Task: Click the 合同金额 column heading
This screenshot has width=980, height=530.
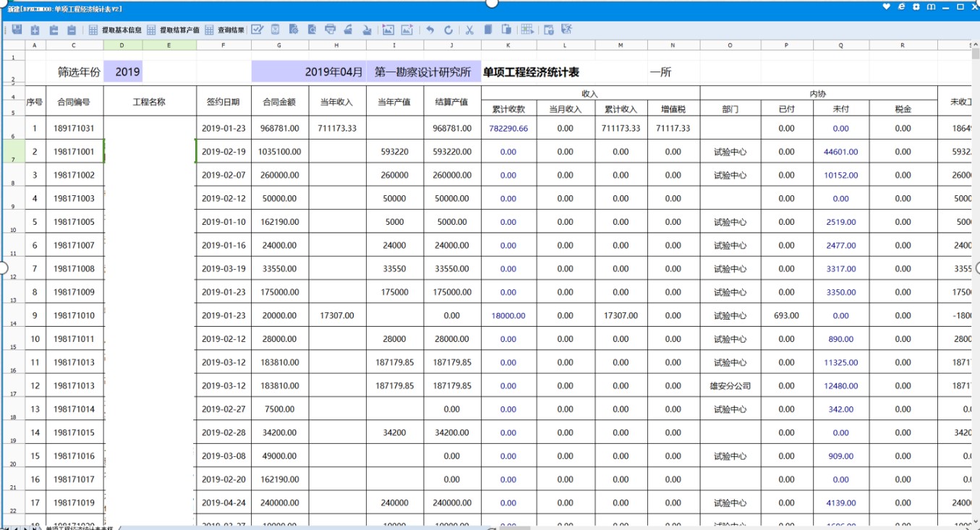Action: (280, 102)
